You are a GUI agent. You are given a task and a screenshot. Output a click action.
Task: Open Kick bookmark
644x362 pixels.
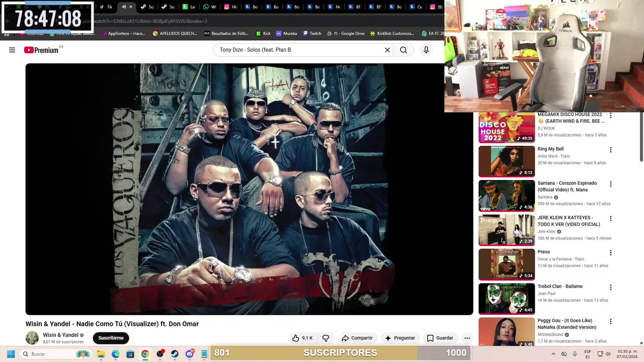(263, 33)
